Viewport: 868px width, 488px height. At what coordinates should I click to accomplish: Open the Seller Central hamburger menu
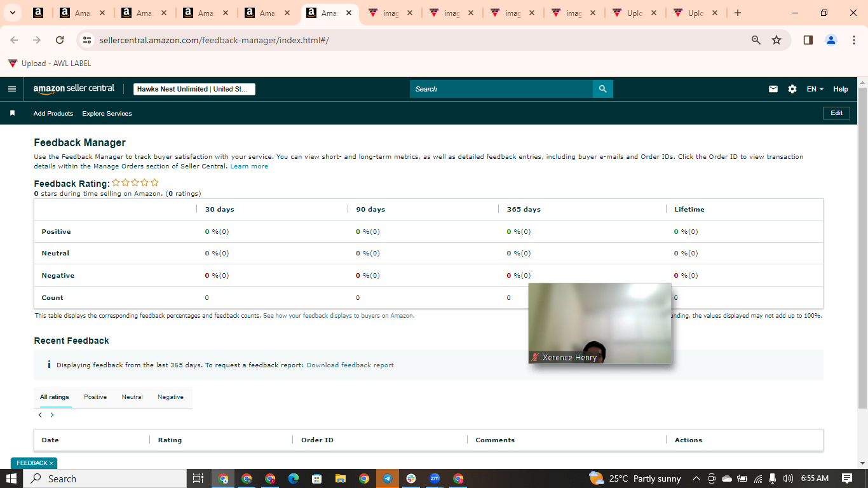click(12, 89)
